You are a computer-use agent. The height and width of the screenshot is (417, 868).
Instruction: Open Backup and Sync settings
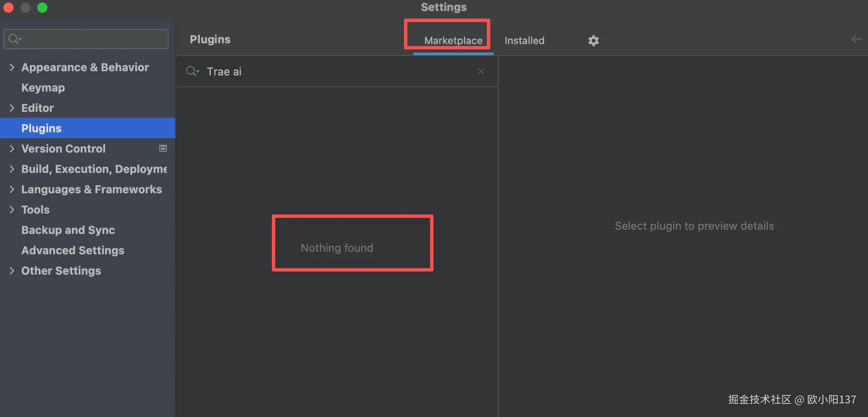pos(68,230)
